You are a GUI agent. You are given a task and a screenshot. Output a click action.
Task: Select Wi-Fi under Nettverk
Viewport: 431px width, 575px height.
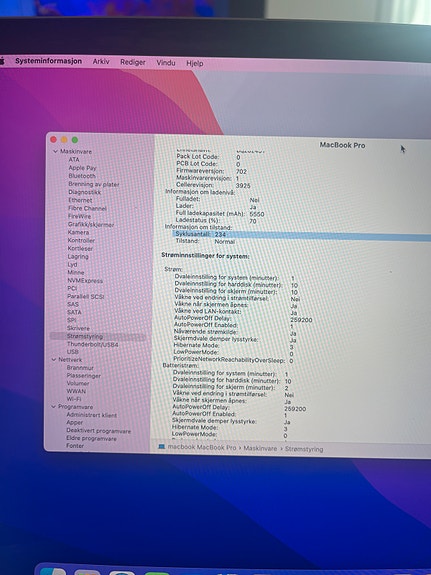(x=74, y=399)
